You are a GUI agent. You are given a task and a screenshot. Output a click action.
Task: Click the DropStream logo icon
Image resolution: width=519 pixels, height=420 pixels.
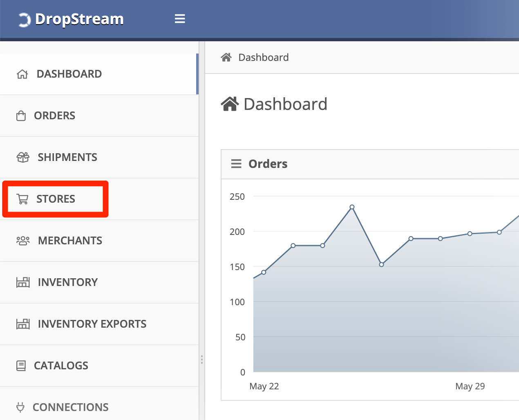click(x=24, y=20)
